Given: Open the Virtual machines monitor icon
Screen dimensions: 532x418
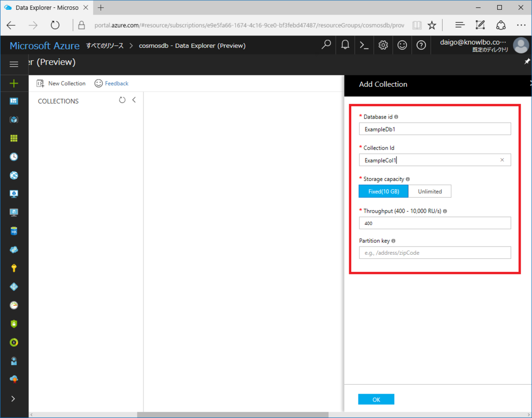Looking at the screenshot, I should (x=14, y=194).
